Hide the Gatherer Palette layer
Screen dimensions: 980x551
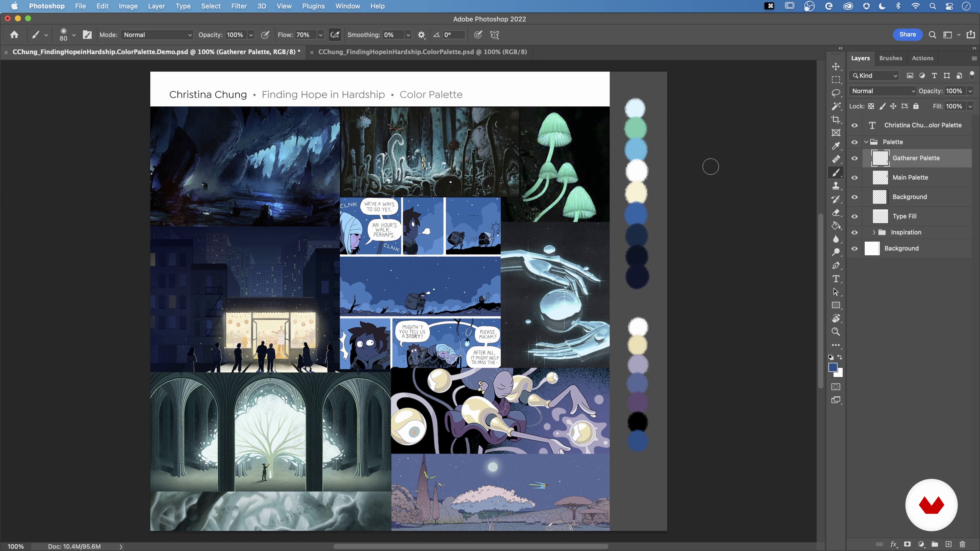coord(854,158)
